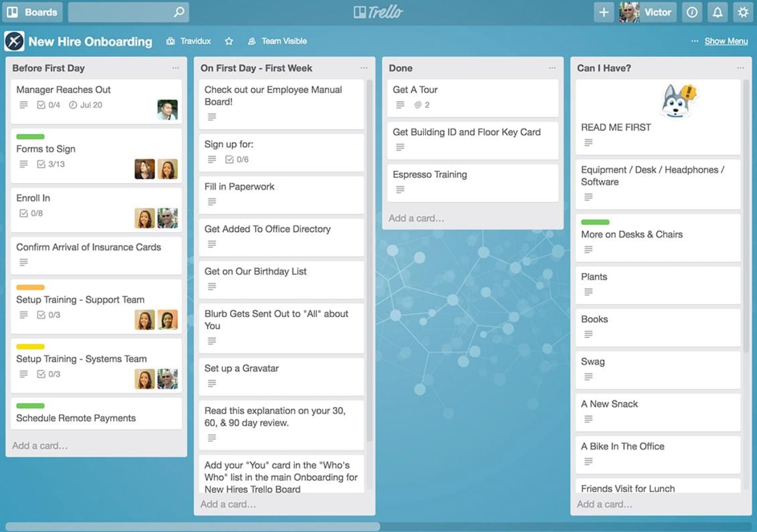Click description icon on READ ME FIRST

tap(588, 143)
